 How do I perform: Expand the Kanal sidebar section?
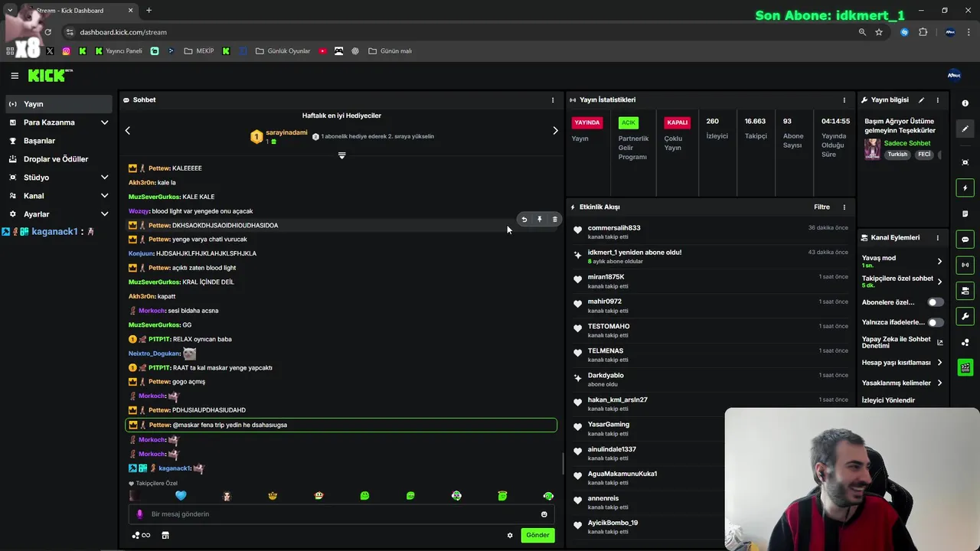point(105,196)
